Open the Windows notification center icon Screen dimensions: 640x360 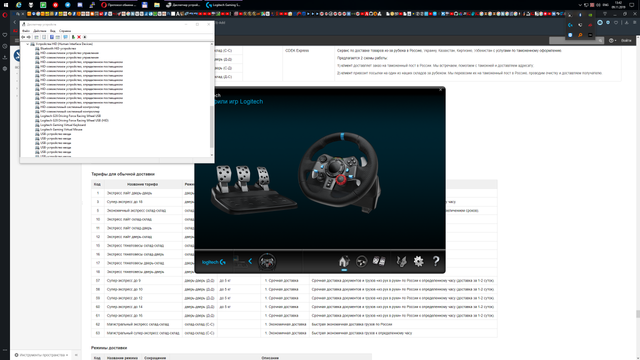pos(632,5)
